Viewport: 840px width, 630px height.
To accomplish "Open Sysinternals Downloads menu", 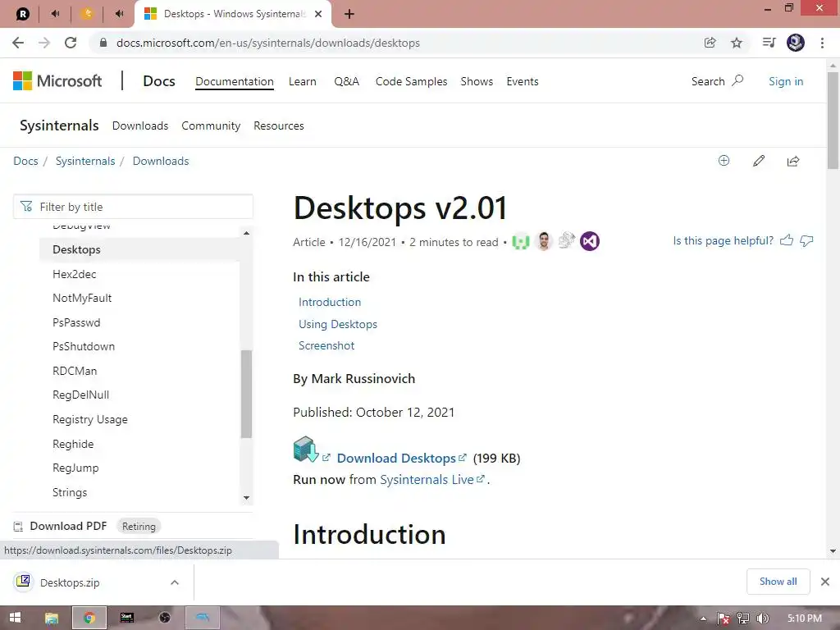I will (139, 126).
